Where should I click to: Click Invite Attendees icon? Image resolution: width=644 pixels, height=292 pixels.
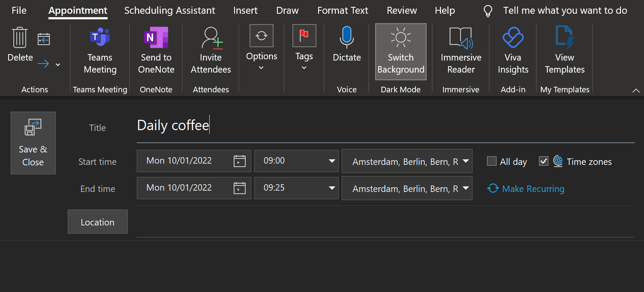click(211, 38)
